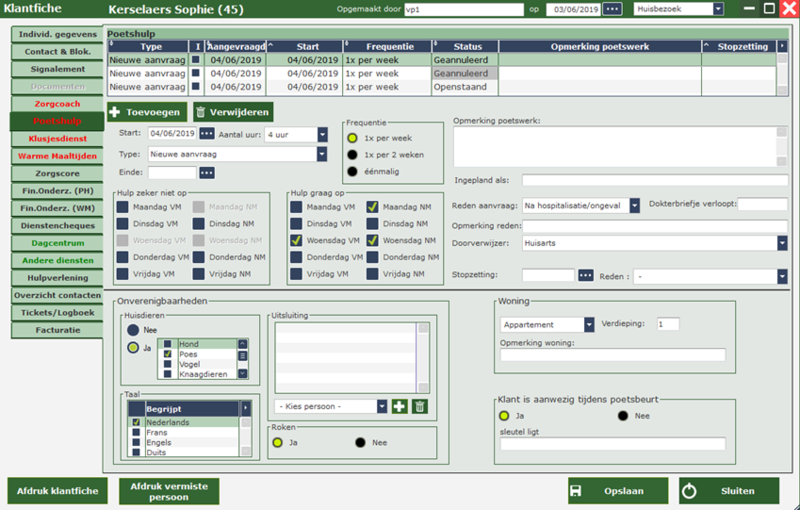Viewport: 800px width, 510px height.
Task: Open calendar picker beside Stopzetting field
Action: (x=586, y=275)
